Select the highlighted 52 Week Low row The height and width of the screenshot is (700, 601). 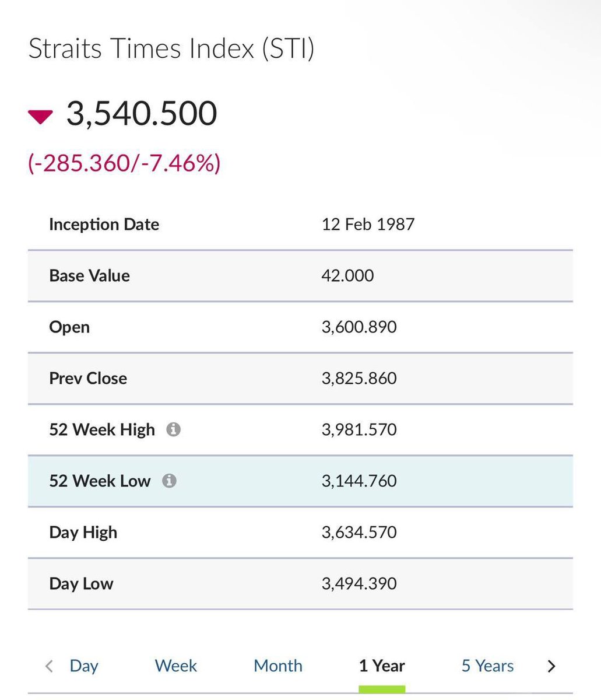(300, 481)
